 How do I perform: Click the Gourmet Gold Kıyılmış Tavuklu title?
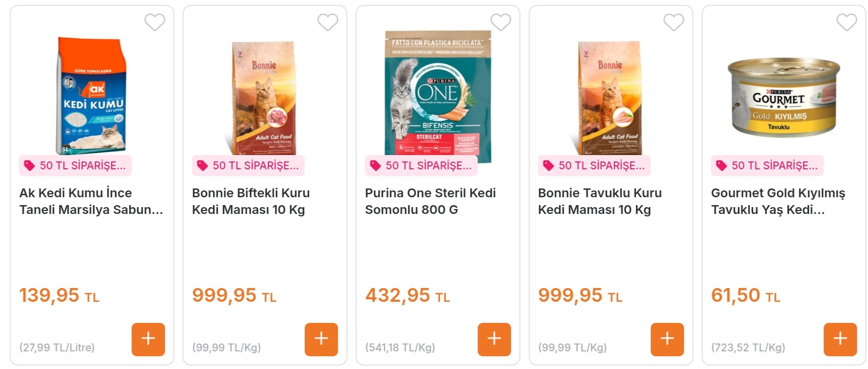click(x=778, y=201)
